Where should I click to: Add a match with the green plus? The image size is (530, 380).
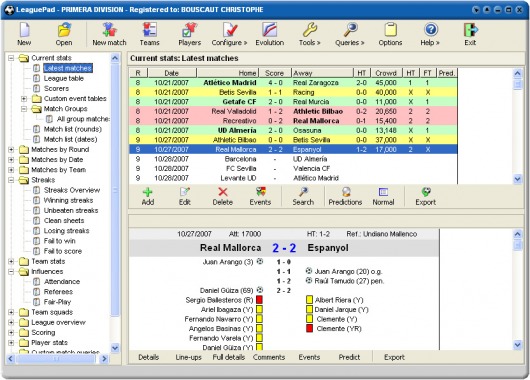[148, 196]
